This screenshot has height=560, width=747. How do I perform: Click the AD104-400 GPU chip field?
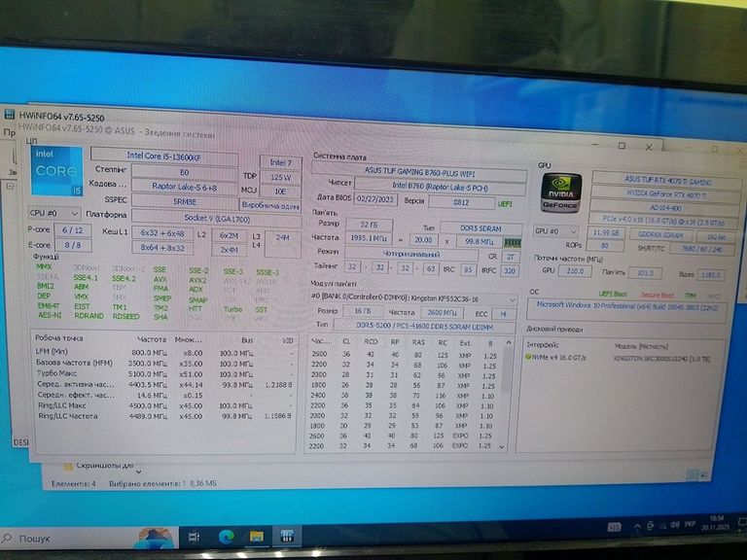click(664, 208)
